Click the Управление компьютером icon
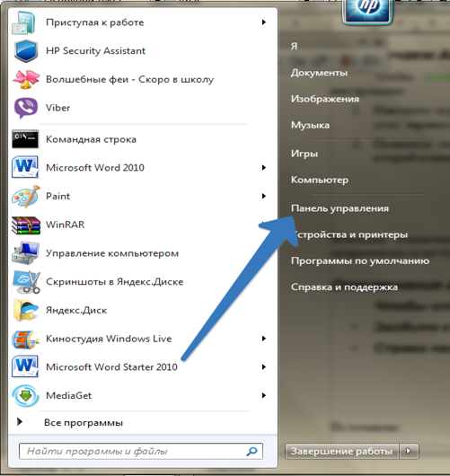Viewport: 450px width, 476px height. [x=26, y=253]
